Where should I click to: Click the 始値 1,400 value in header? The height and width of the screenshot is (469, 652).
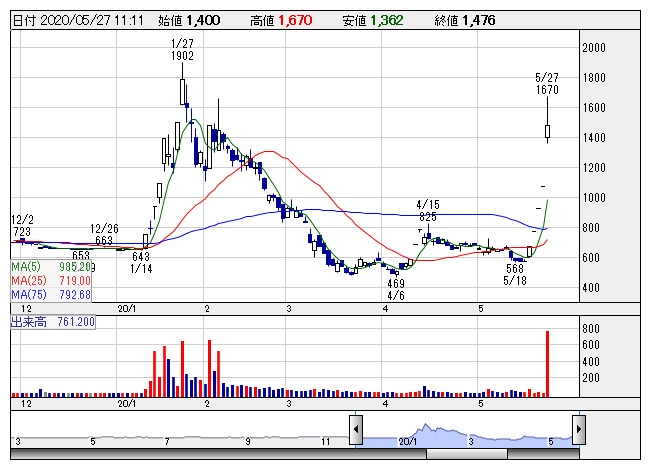click(201, 20)
